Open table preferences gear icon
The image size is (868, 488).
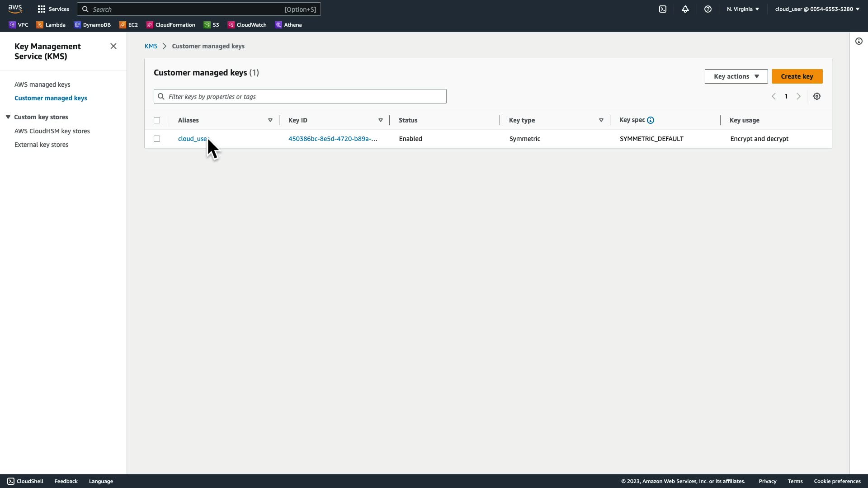(x=817, y=96)
